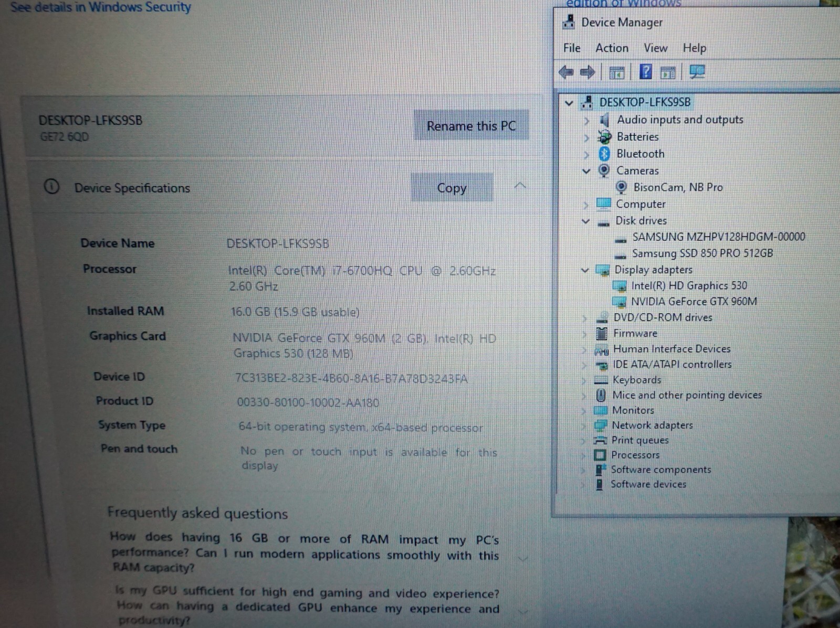This screenshot has width=840, height=628.
Task: Click the System Type 64-bit value
Action: [360, 428]
